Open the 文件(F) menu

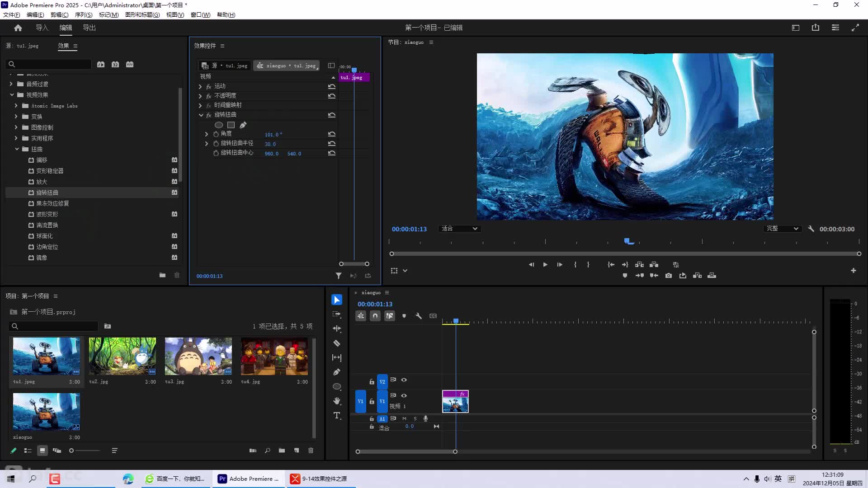pyautogui.click(x=12, y=15)
